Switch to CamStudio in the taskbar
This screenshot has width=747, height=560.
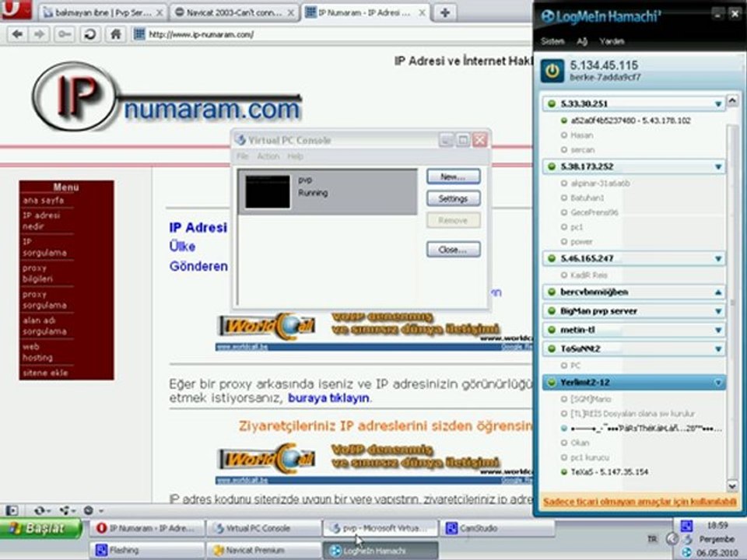pos(496,528)
